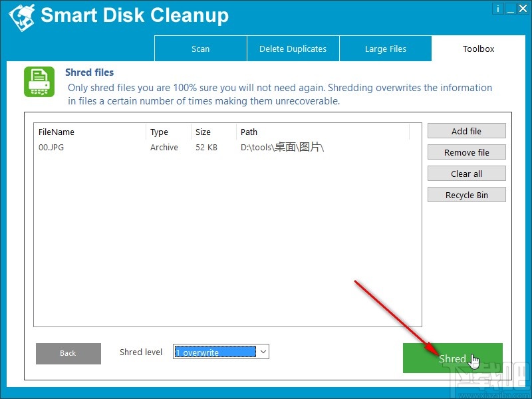The image size is (532, 399).
Task: Click the Recycle Bin button
Action: (467, 195)
